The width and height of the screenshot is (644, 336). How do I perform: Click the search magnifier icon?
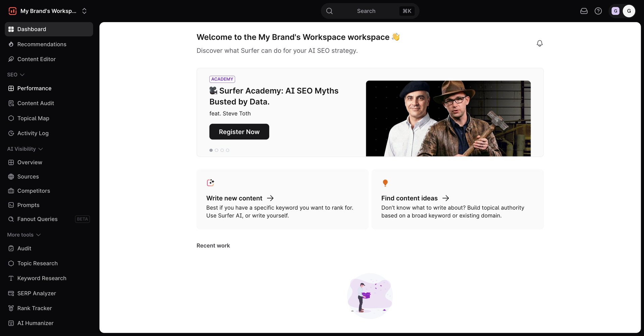point(329,11)
